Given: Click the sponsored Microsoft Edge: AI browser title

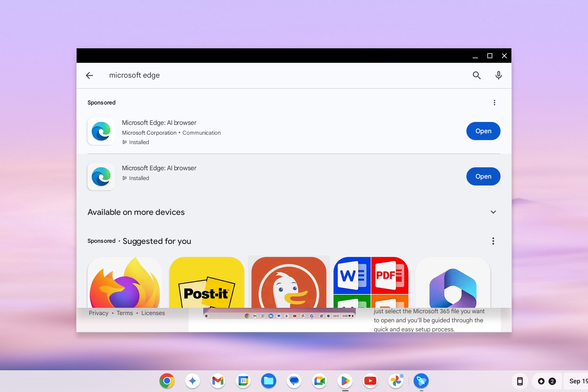Looking at the screenshot, I should tap(159, 123).
